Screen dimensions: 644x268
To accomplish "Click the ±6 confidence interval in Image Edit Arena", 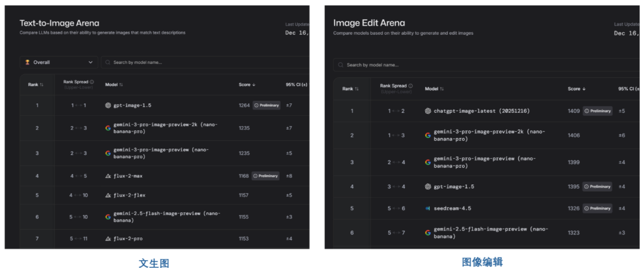I will click(x=622, y=135).
